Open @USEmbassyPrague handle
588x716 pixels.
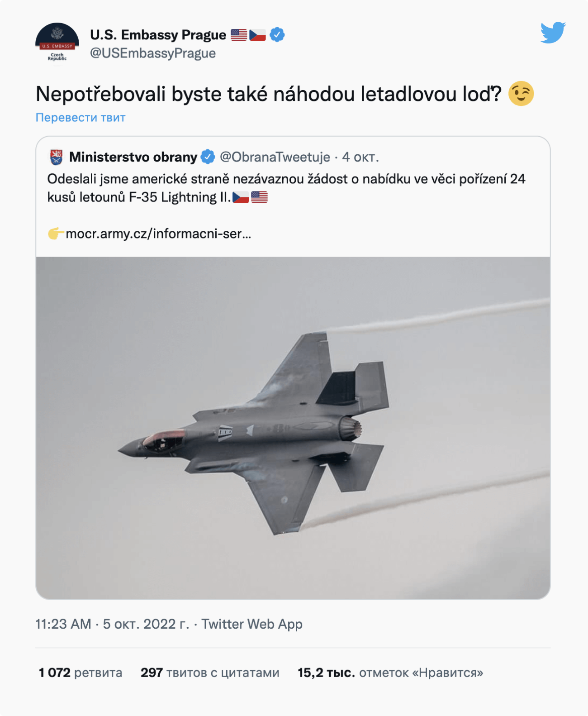[153, 53]
